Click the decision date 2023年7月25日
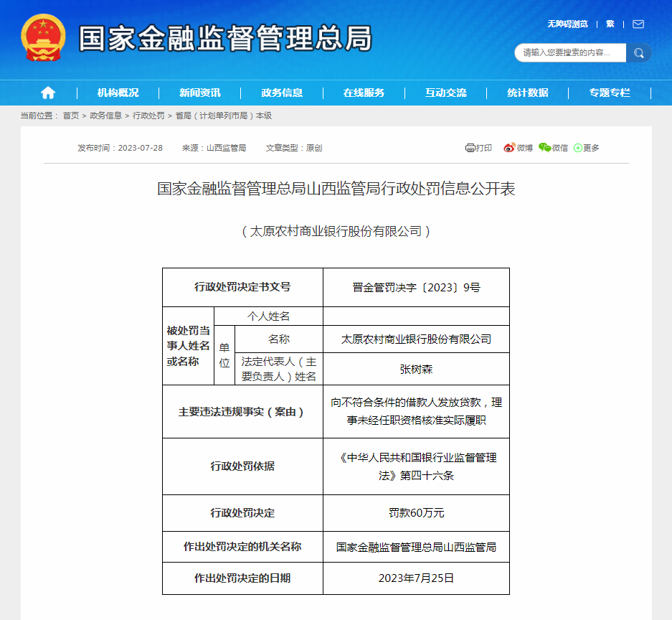 pos(416,578)
